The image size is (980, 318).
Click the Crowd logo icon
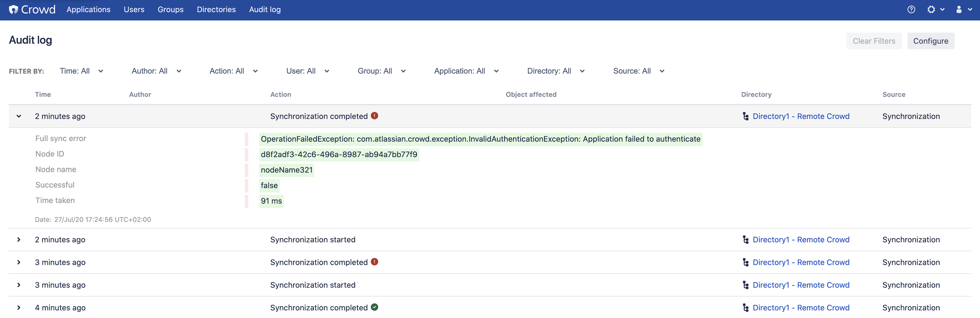[x=14, y=10]
